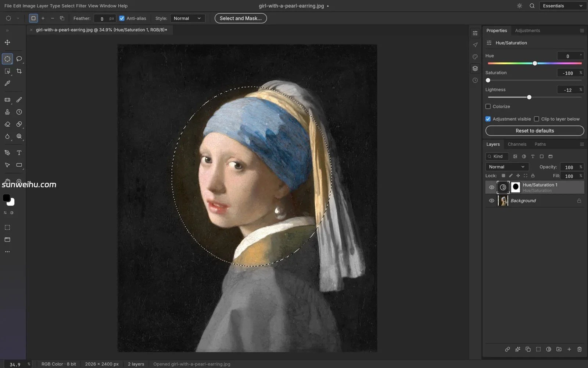Open the Style dropdown set to Normal
The height and width of the screenshot is (368, 588).
pyautogui.click(x=187, y=18)
